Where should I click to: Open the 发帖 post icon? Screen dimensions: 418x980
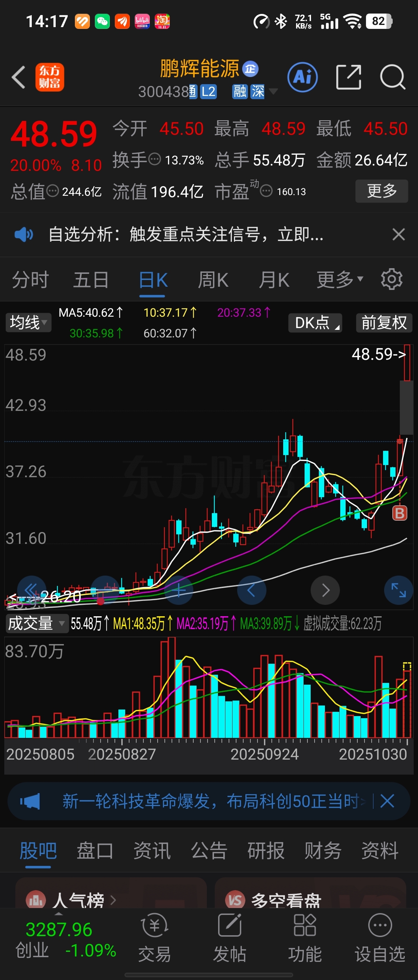click(229, 925)
